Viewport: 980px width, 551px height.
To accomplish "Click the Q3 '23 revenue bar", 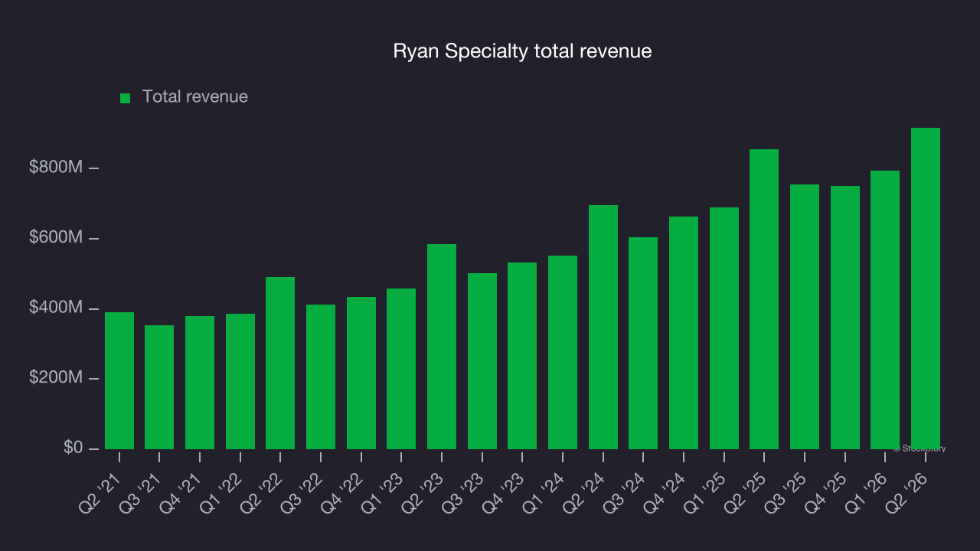I will pyautogui.click(x=482, y=361).
